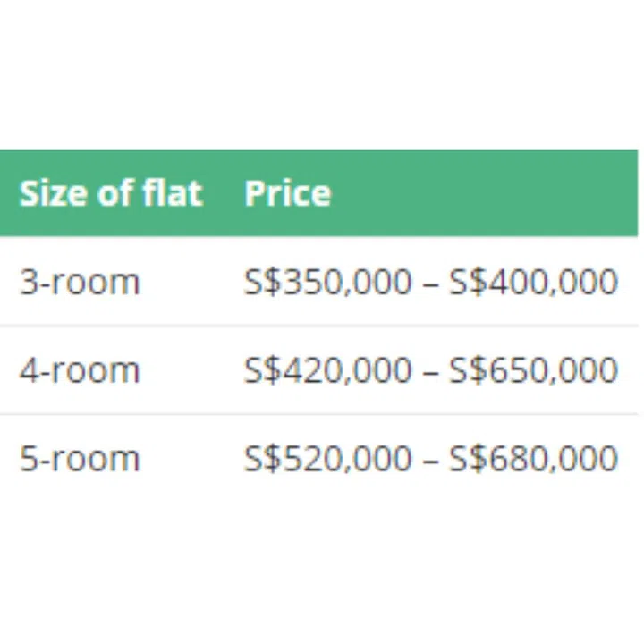
Task: Click the S$350,000 lower price
Action: coord(327,282)
